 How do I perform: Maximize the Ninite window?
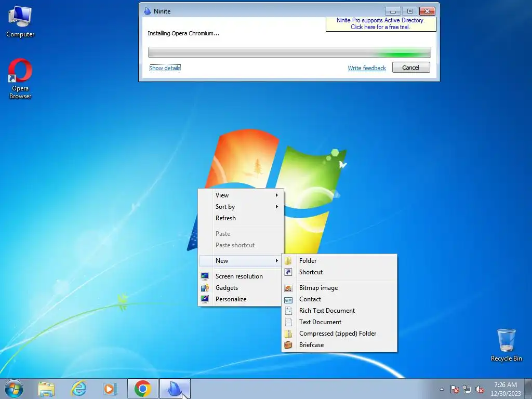410,11
